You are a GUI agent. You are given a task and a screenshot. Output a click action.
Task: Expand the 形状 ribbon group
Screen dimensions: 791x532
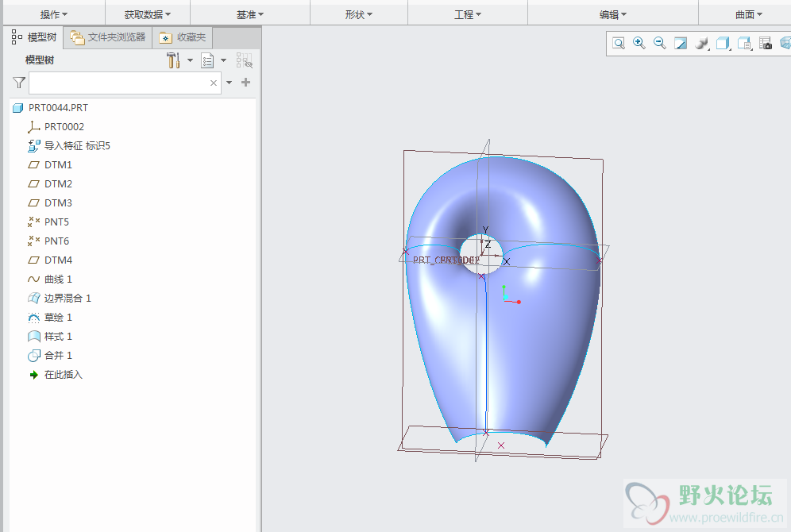359,14
